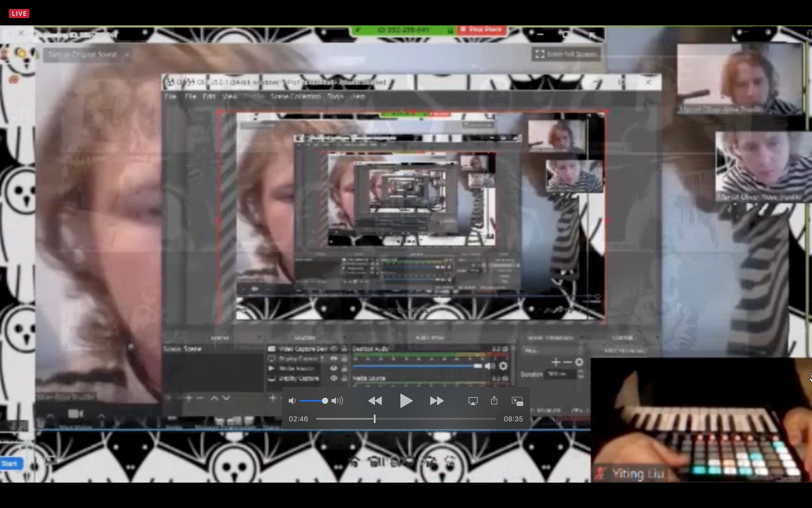Remove a scene with the Scenes minus icon
Viewport: 812px width, 508px height.
tap(200, 398)
